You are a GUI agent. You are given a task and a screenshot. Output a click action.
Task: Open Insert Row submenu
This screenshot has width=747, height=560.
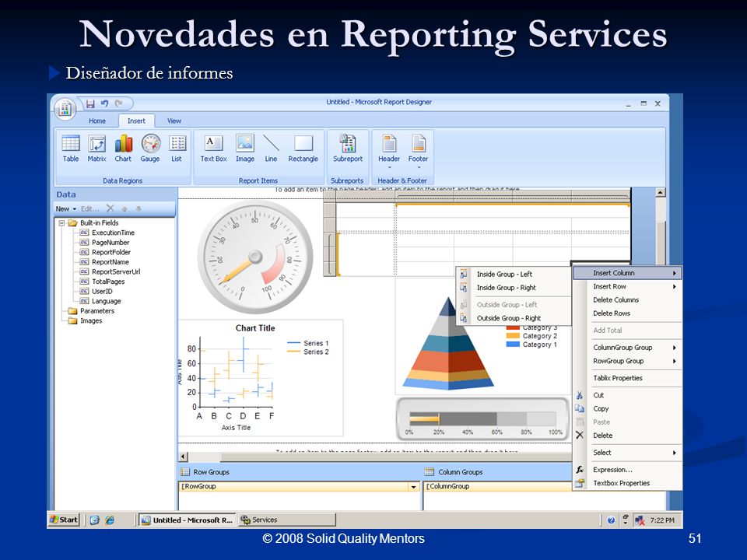627,286
